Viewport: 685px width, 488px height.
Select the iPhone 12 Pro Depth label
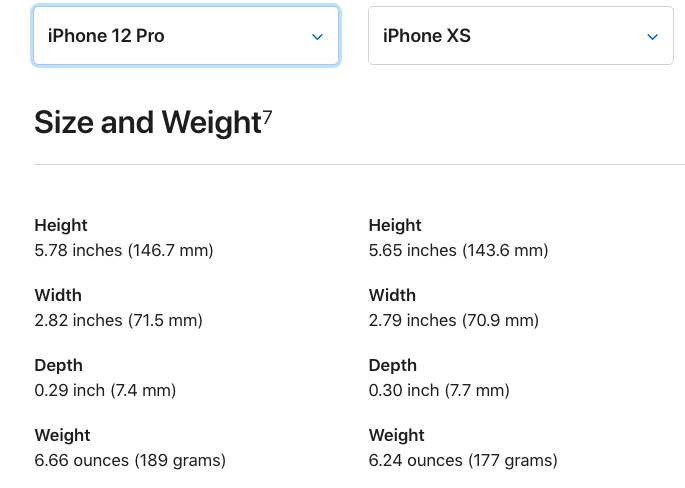[x=59, y=365]
